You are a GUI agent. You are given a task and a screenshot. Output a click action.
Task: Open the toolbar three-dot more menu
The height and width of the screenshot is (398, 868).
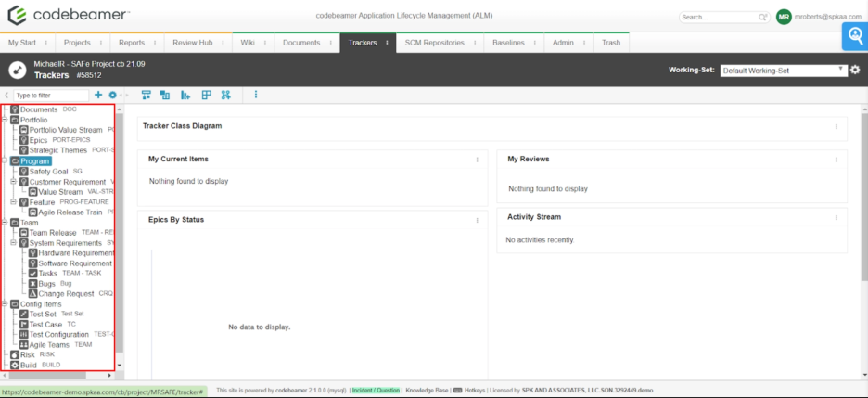256,95
